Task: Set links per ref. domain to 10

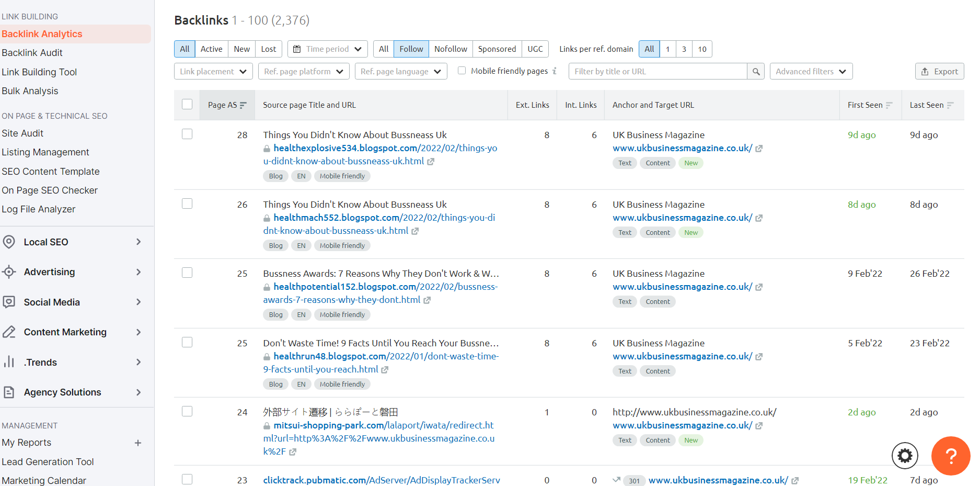Action: coord(702,49)
